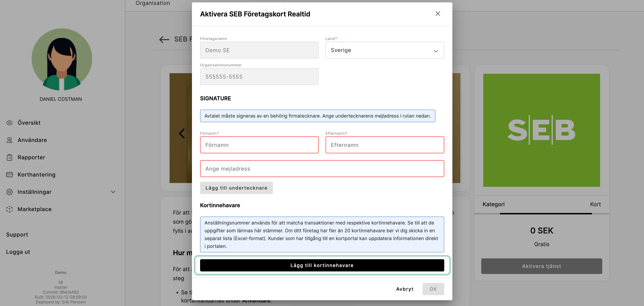Open Marketplace from the sidebar
This screenshot has width=644, height=306.
pyautogui.click(x=34, y=209)
